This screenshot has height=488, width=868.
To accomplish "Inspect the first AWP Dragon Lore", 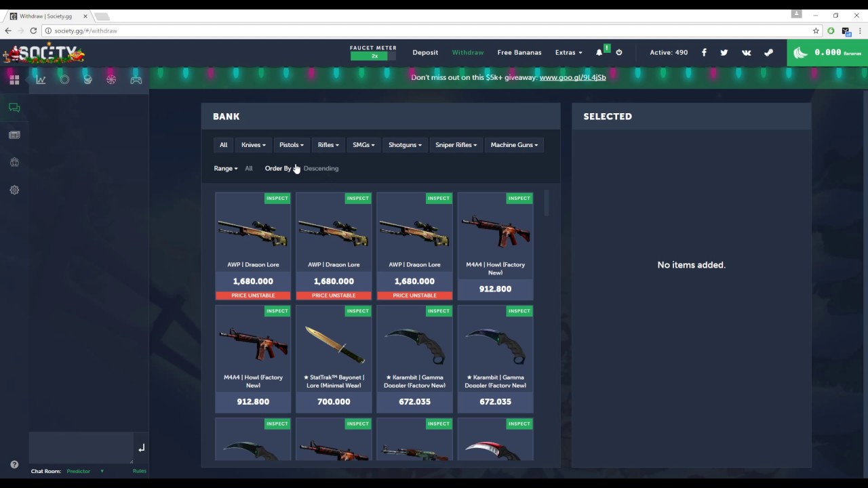I will coord(277,199).
